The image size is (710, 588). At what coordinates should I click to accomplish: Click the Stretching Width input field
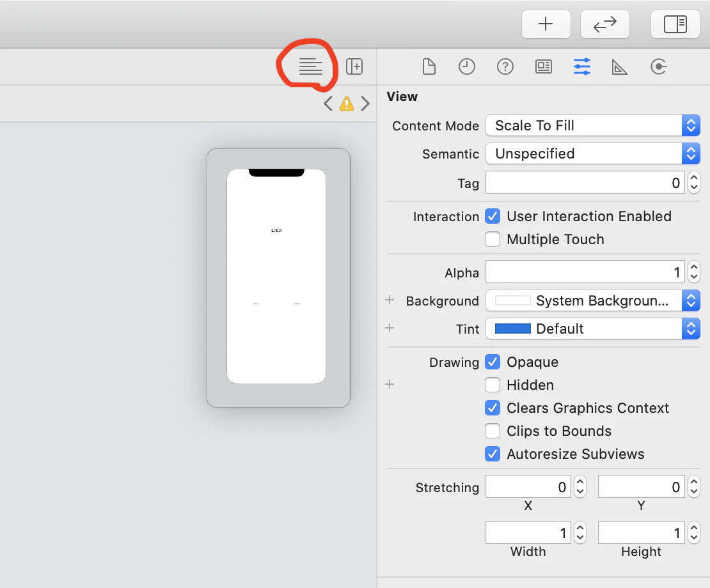click(x=528, y=532)
